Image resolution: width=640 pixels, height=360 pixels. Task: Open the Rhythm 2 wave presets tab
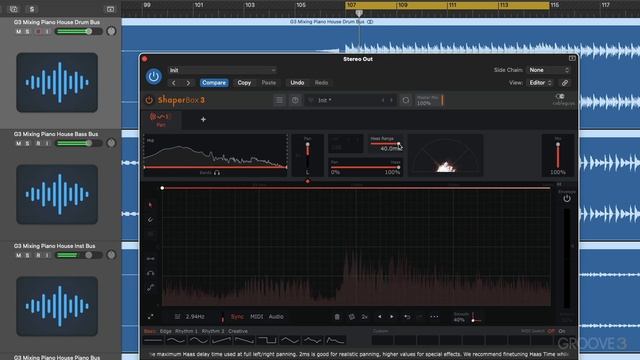[x=213, y=331]
